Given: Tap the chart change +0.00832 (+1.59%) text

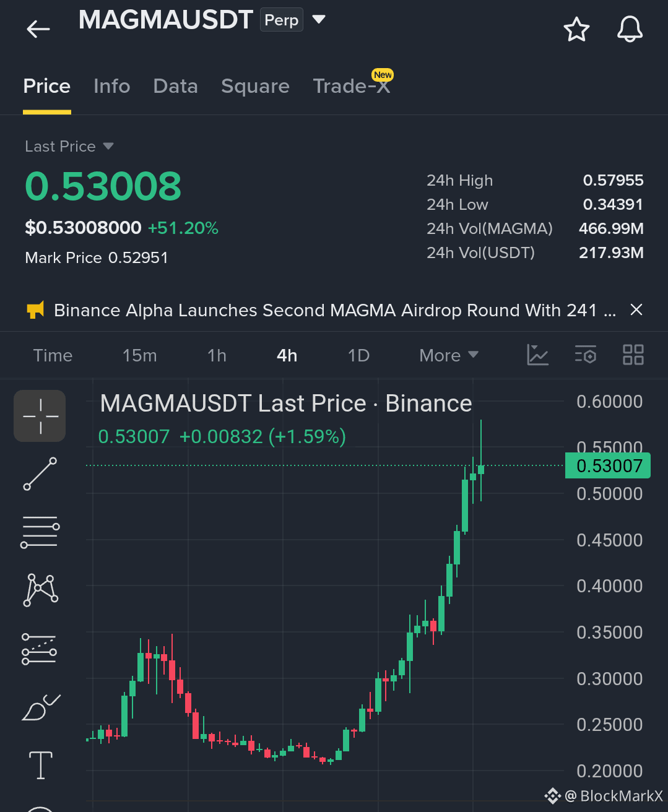Looking at the screenshot, I should (262, 437).
